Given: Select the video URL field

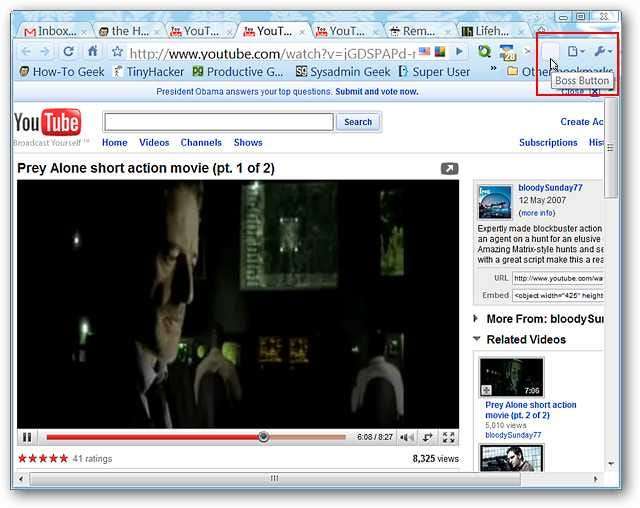Looking at the screenshot, I should pos(558,278).
